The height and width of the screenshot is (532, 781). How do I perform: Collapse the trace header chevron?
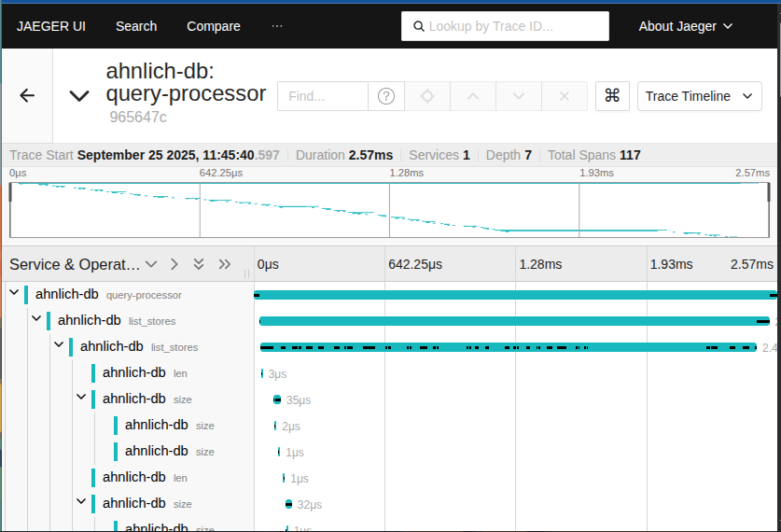[79, 95]
